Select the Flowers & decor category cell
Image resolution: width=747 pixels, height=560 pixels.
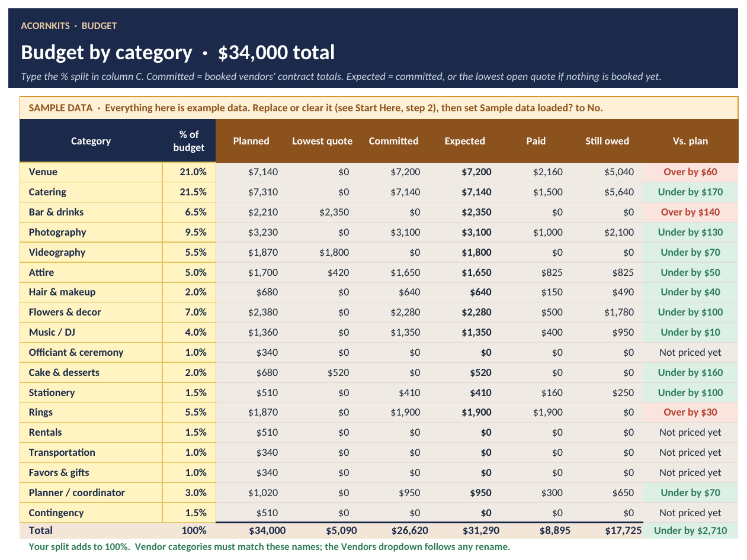tap(91, 312)
